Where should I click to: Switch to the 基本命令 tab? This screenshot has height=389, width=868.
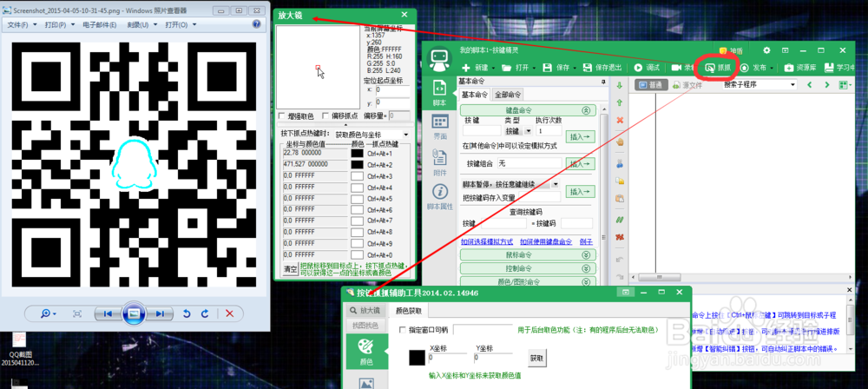[475, 94]
